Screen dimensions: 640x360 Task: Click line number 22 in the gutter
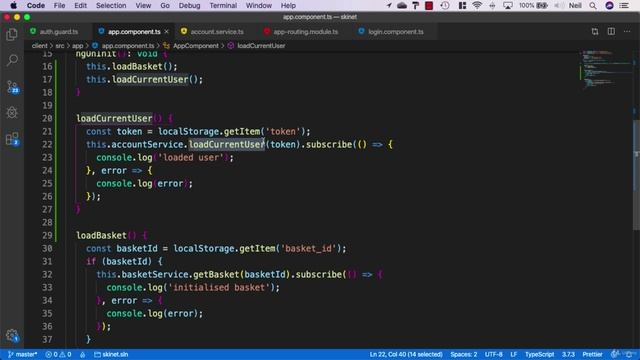click(47, 144)
